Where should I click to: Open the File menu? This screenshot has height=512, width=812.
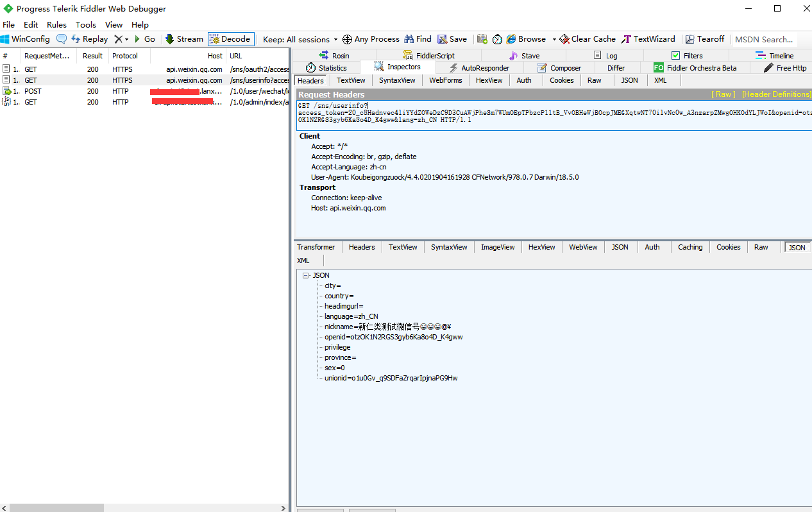[x=8, y=24]
